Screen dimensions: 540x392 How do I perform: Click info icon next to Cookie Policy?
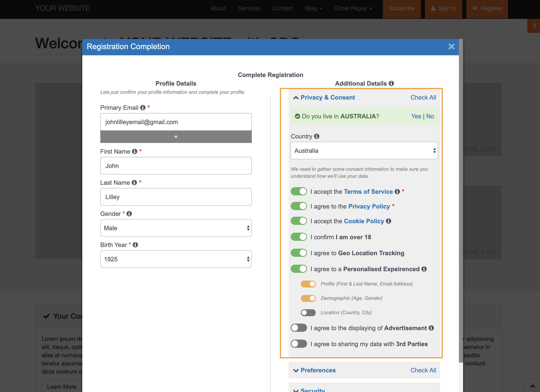coord(389,221)
